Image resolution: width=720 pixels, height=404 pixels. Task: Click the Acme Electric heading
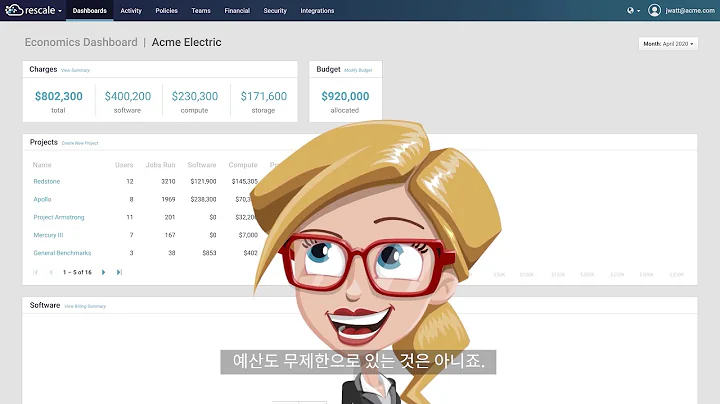186,42
